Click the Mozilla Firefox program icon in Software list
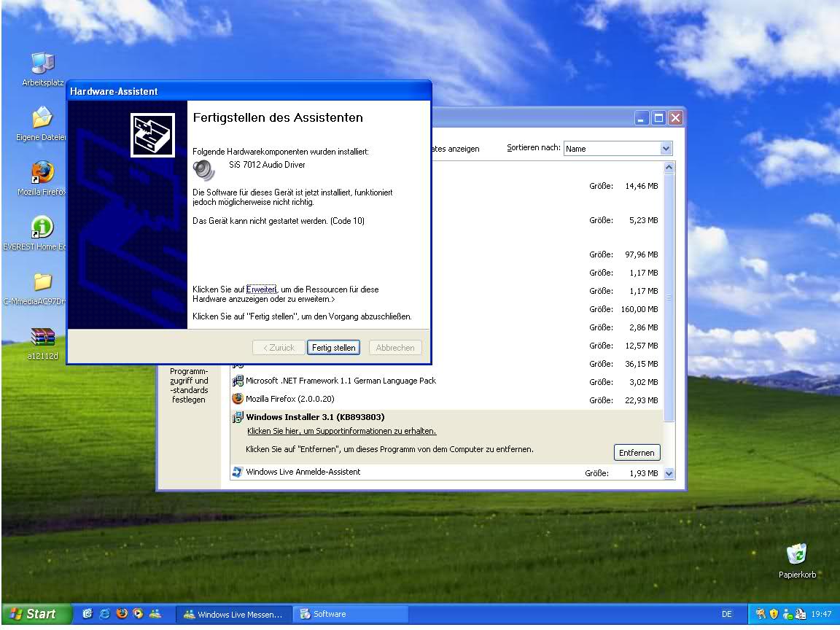This screenshot has width=840, height=630. click(237, 399)
